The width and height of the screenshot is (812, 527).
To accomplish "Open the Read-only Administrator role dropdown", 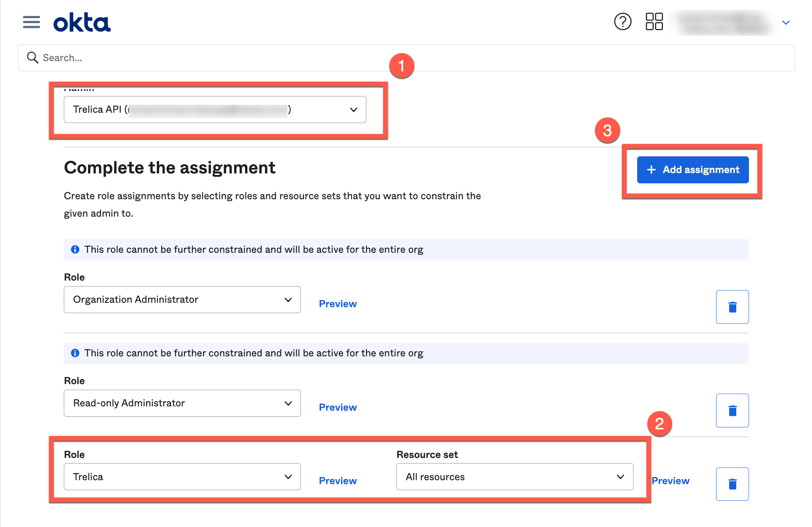I will coord(182,403).
